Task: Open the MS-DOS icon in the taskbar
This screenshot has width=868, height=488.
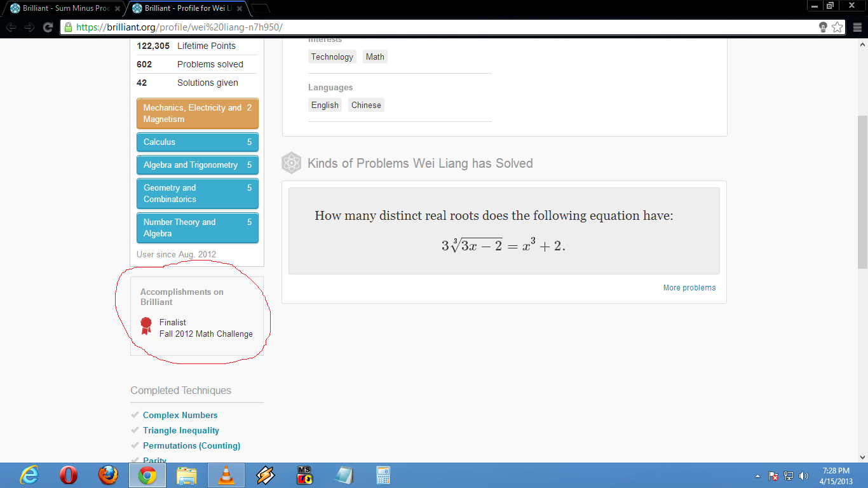Action: (x=305, y=475)
